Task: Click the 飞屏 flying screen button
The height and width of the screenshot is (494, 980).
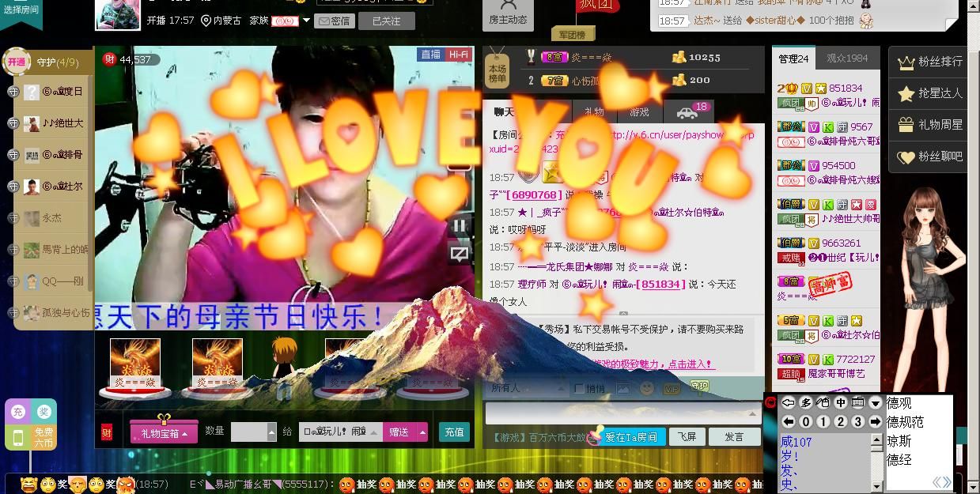Action: (686, 437)
